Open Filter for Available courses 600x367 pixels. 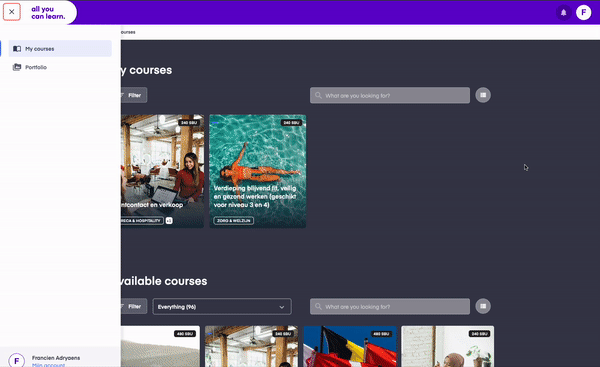(134, 307)
